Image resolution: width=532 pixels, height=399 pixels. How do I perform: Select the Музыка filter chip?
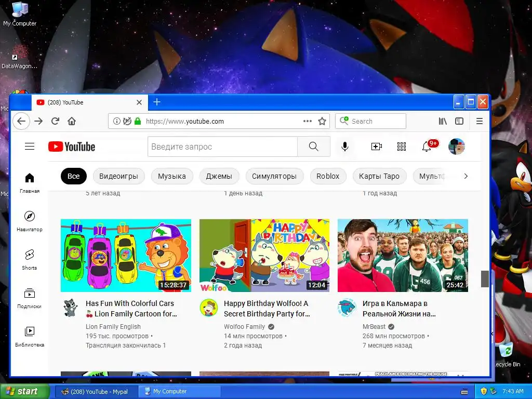[172, 176]
